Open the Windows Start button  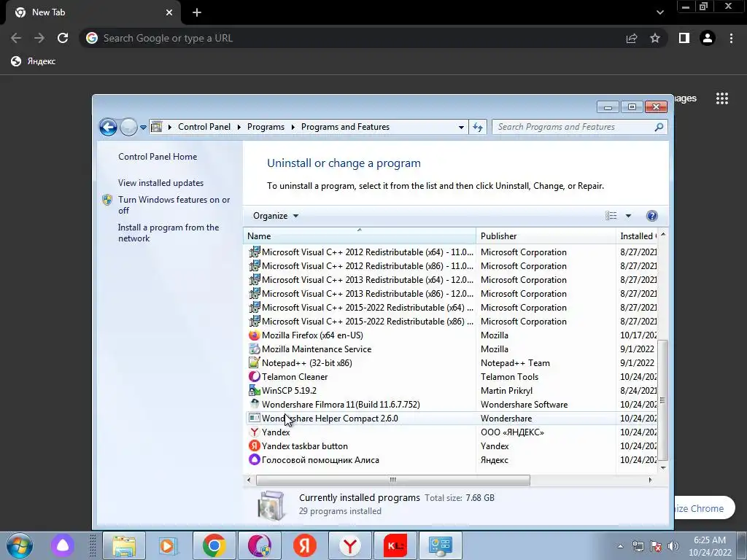[x=20, y=545]
